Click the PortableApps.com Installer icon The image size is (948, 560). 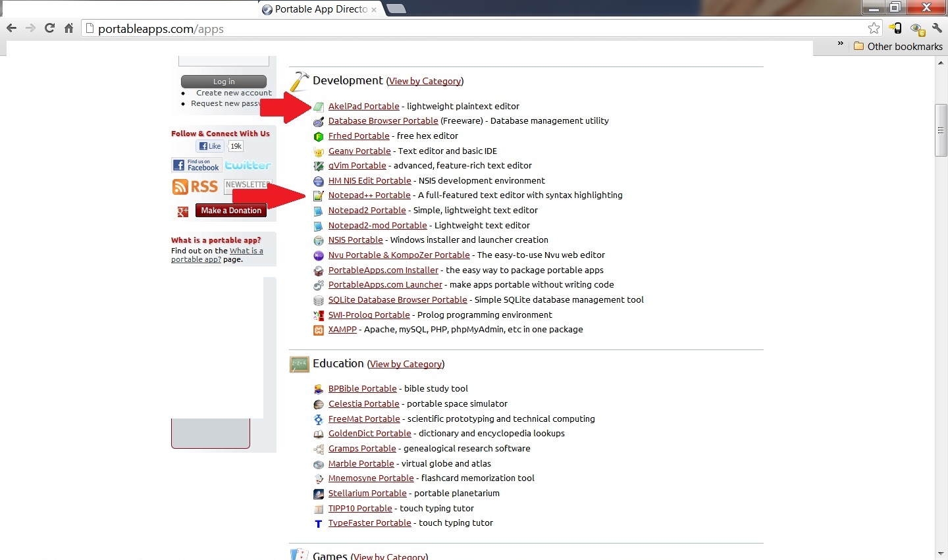pyautogui.click(x=319, y=271)
